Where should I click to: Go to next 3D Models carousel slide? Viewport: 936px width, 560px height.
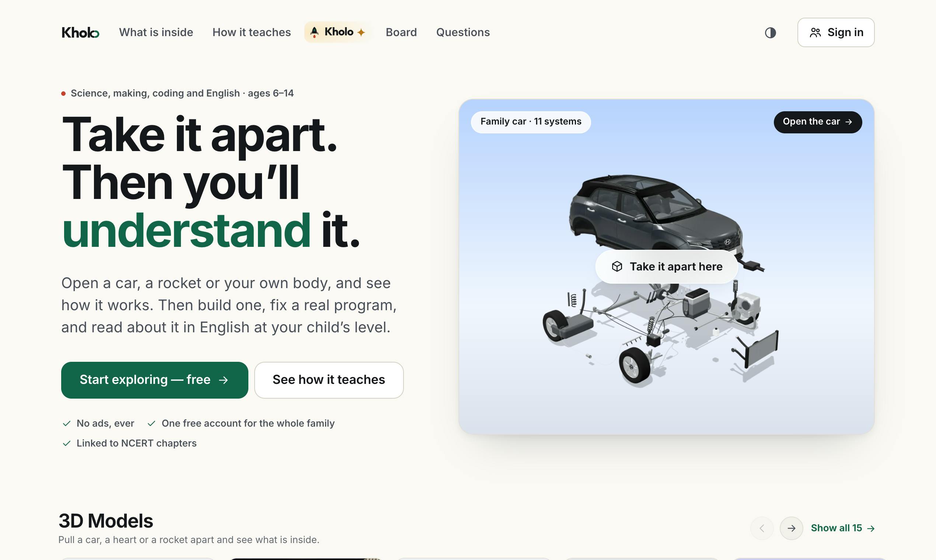pyautogui.click(x=792, y=528)
